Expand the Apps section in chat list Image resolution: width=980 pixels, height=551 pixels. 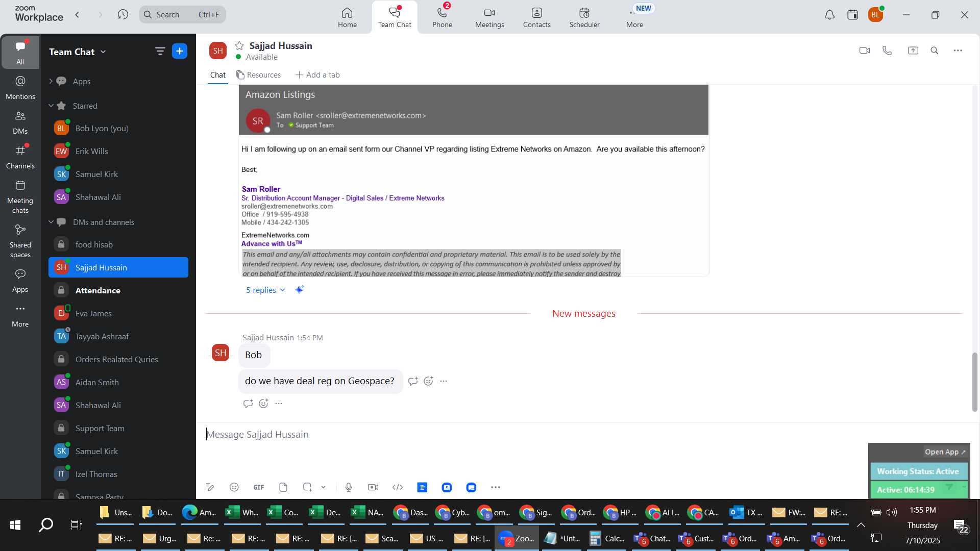coord(51,81)
